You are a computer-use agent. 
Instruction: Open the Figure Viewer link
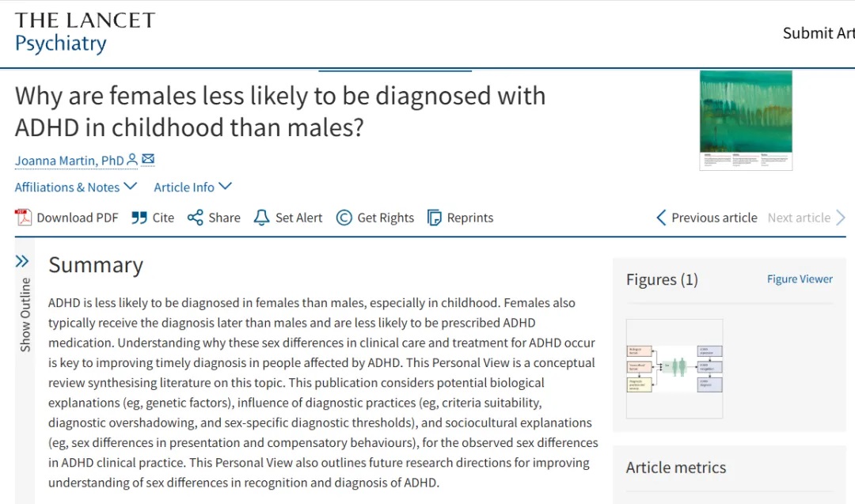(x=800, y=279)
